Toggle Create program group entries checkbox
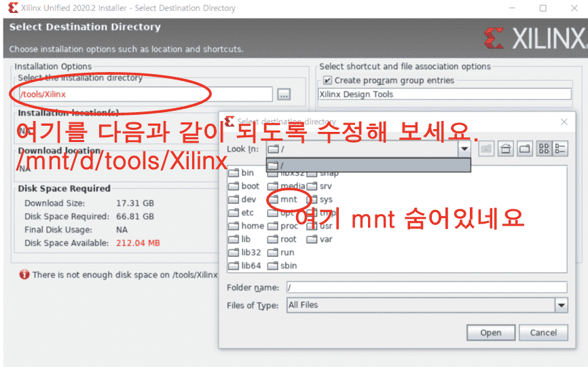Image resolution: width=588 pixels, height=367 pixels. [327, 80]
